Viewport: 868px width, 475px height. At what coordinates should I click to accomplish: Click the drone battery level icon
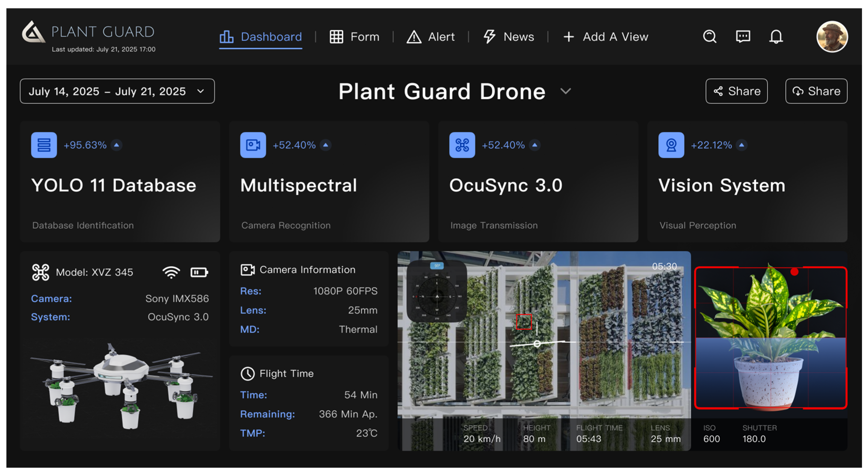coord(199,272)
